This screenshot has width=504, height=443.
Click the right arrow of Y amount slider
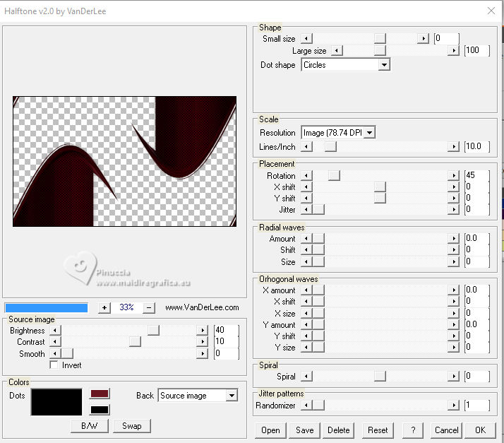pos(454,324)
